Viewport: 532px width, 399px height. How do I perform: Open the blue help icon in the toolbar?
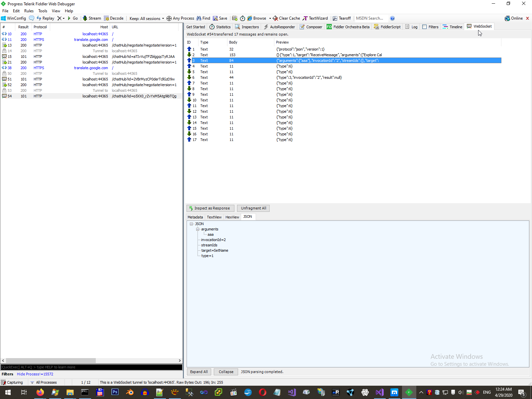coord(392,18)
